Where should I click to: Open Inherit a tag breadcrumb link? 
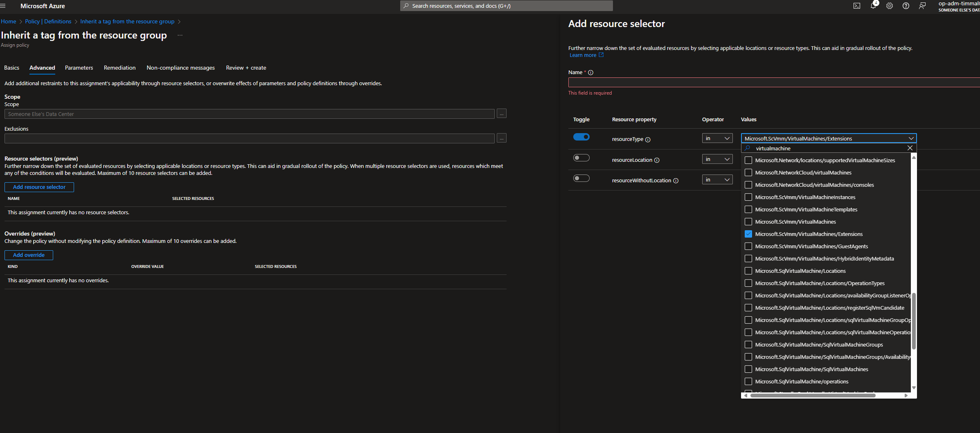[127, 21]
